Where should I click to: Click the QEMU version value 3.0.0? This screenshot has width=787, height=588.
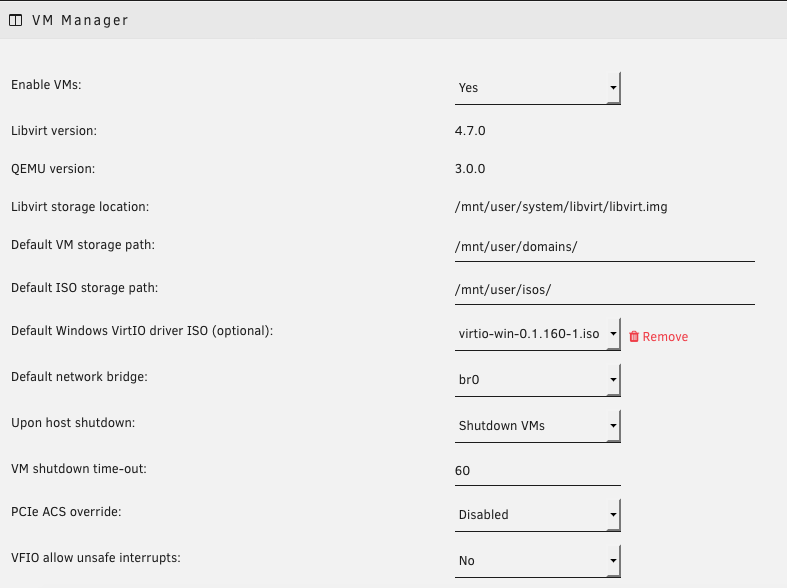(x=470, y=169)
